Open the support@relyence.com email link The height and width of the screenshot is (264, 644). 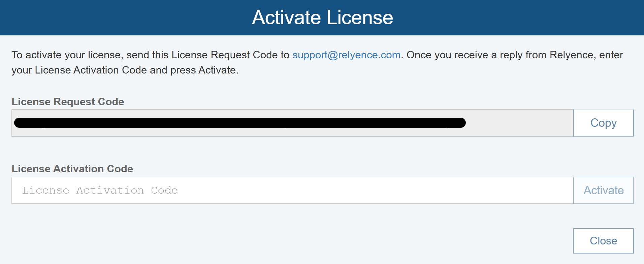pos(346,55)
